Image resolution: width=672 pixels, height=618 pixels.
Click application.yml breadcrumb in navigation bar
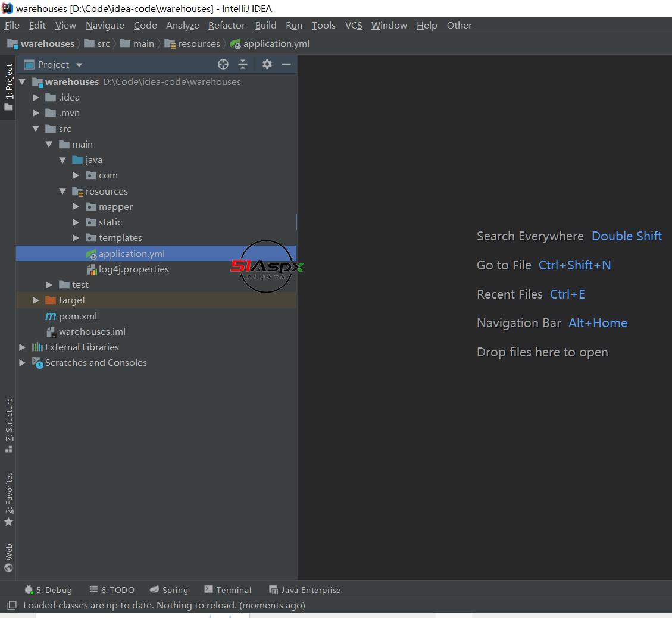tap(270, 44)
